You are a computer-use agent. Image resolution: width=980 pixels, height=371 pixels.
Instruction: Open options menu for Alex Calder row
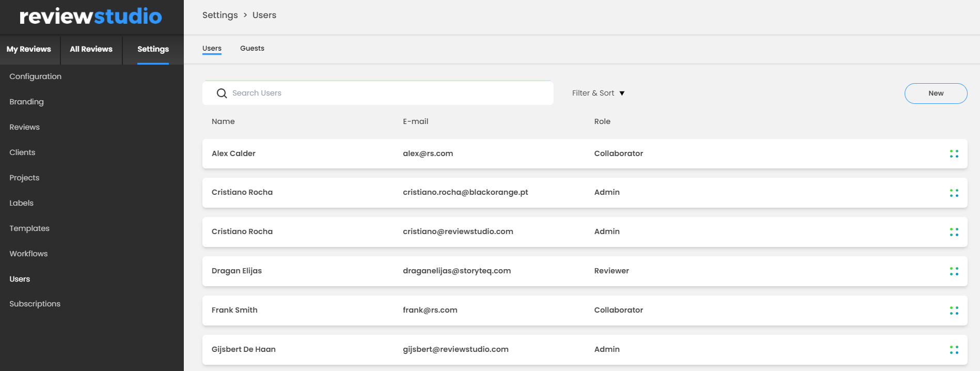coord(954,154)
